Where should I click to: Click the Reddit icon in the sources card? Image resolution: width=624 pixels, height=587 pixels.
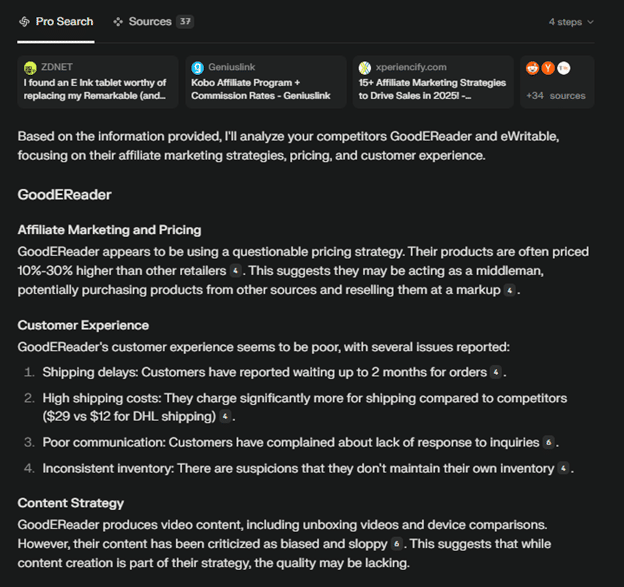pos(533,68)
